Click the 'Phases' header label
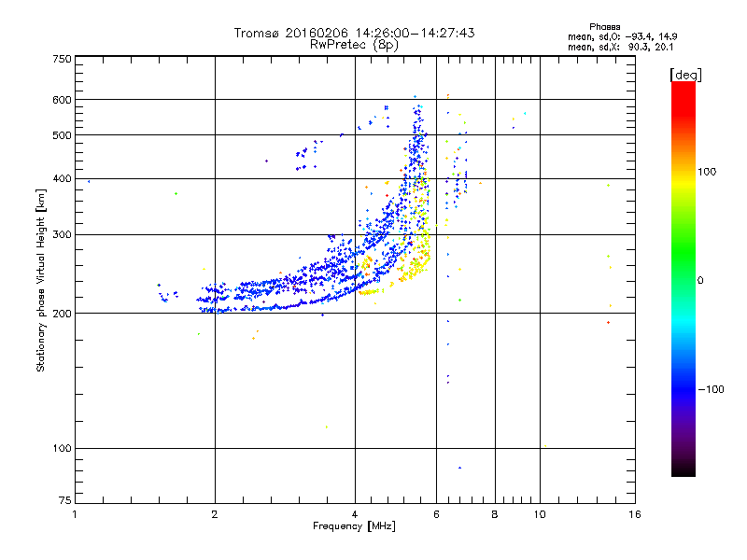This screenshot has width=747, height=560. tap(604, 27)
